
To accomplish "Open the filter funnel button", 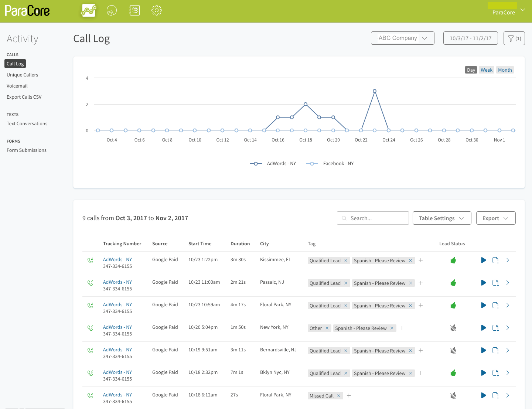I will coord(514,38).
